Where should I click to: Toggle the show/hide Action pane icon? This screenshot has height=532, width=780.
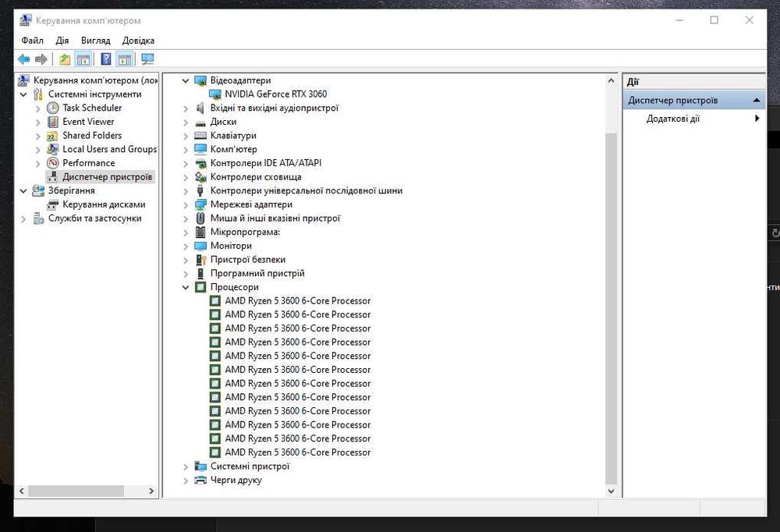tap(124, 59)
